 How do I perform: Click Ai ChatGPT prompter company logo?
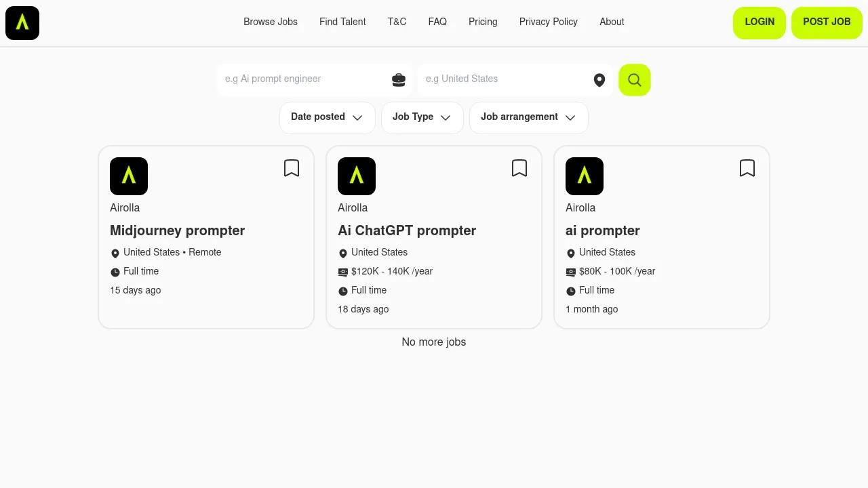[357, 176]
